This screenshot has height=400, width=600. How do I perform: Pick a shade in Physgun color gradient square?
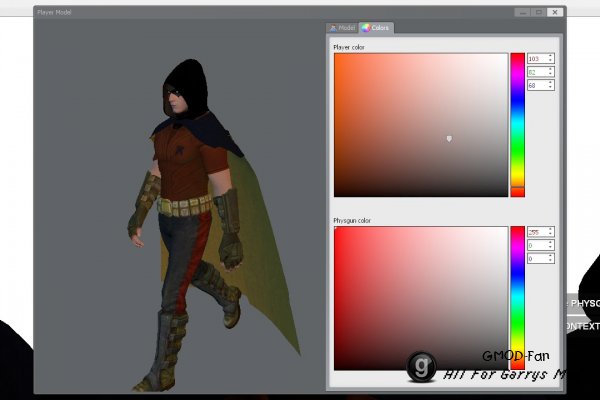point(420,297)
